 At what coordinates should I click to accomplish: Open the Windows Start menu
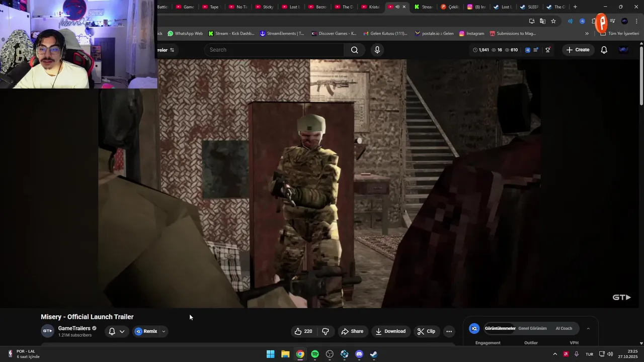pyautogui.click(x=271, y=354)
